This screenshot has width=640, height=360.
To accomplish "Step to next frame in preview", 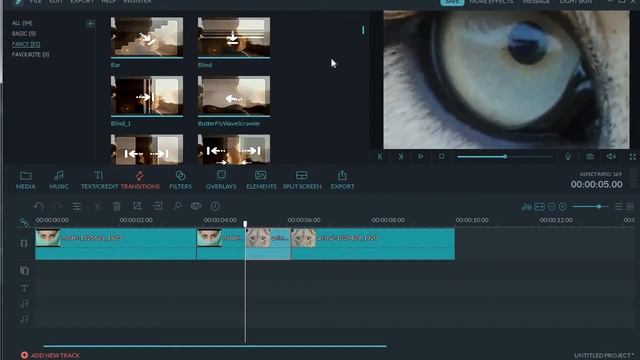I will 400,156.
